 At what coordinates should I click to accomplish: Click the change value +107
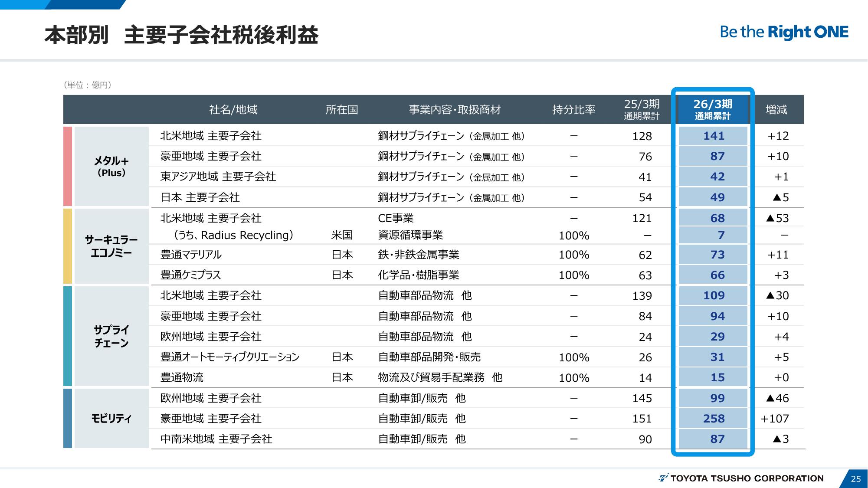point(775,419)
